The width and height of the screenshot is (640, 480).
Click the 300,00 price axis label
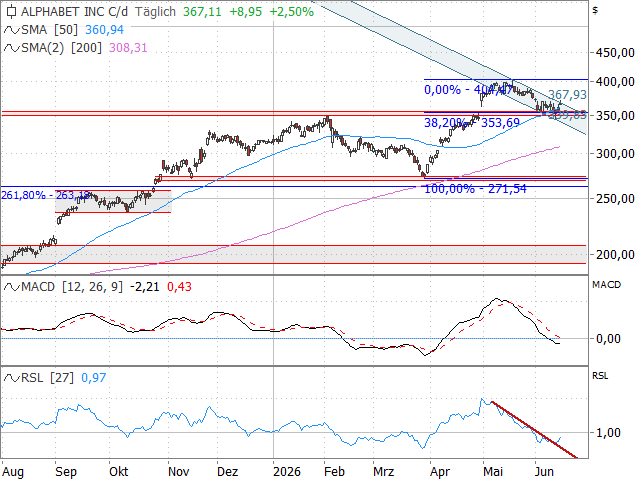[x=615, y=154]
